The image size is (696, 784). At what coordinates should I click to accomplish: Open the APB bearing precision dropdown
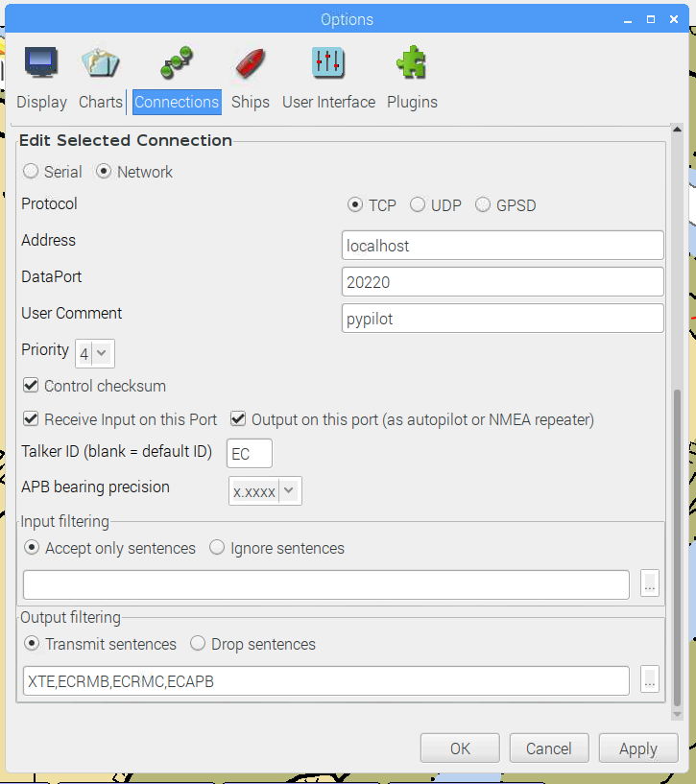pyautogui.click(x=265, y=491)
